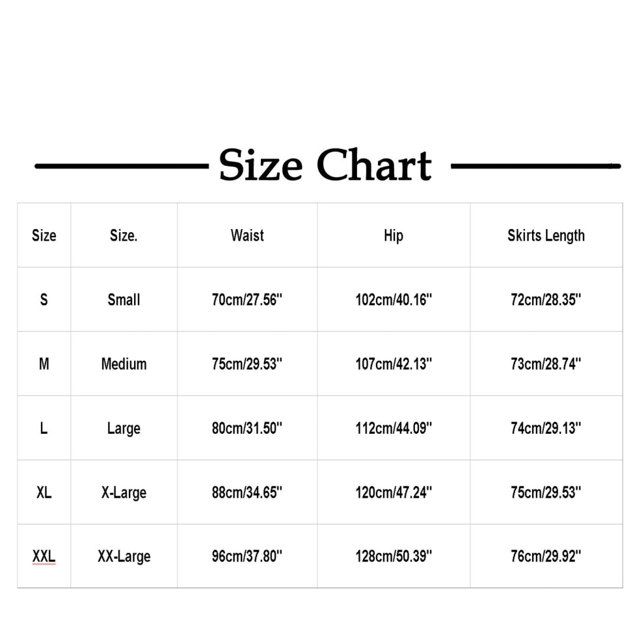Screen dimensions: 644x644
Task: Select the XL abbreviation cell
Action: 44,492
